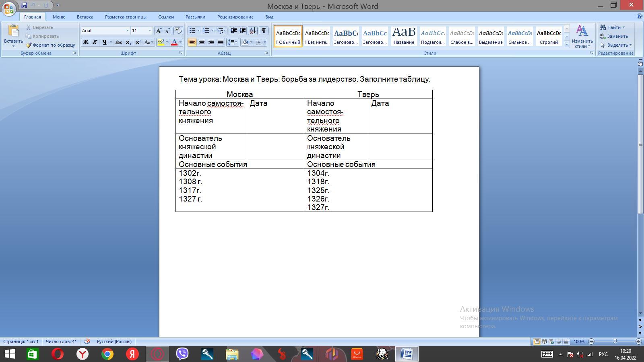The image size is (644, 362).
Task: Justify text alignment
Action: tap(220, 42)
